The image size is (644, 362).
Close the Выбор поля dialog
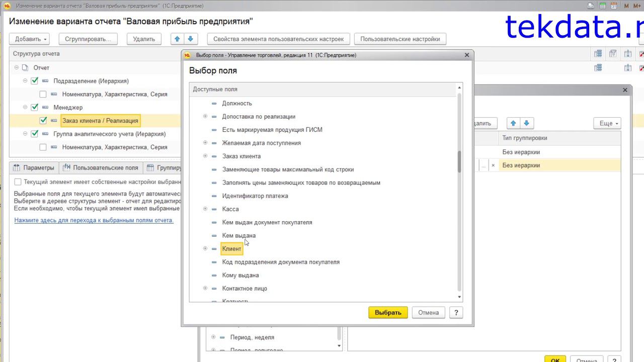tap(466, 55)
